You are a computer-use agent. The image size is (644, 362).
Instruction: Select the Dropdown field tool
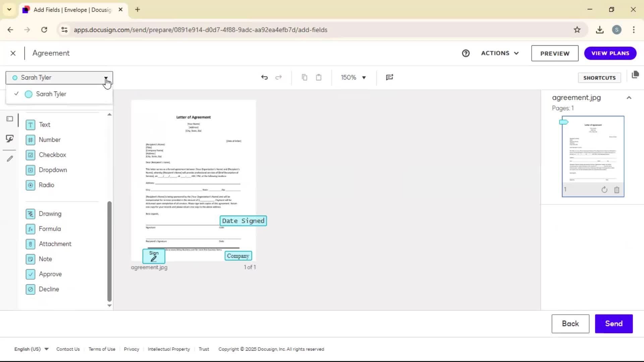(46, 170)
